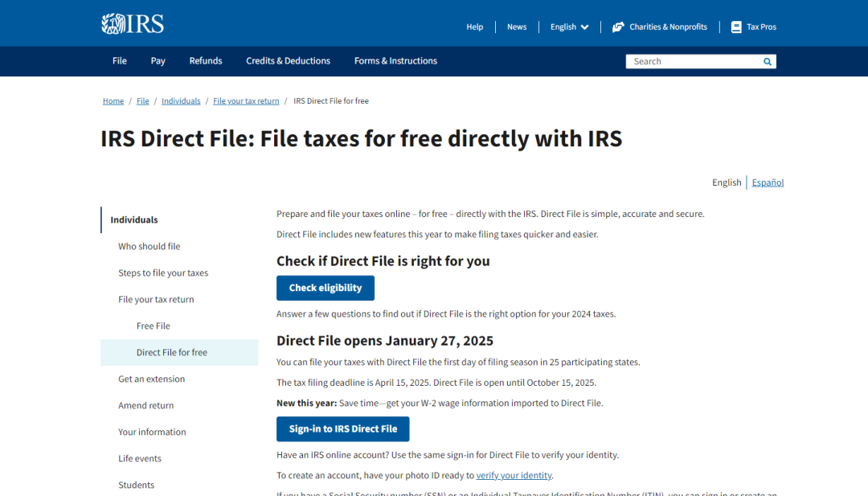The image size is (868, 496).
Task: Click 'IRS Direct File for free' breadcrumb text
Action: coord(331,100)
